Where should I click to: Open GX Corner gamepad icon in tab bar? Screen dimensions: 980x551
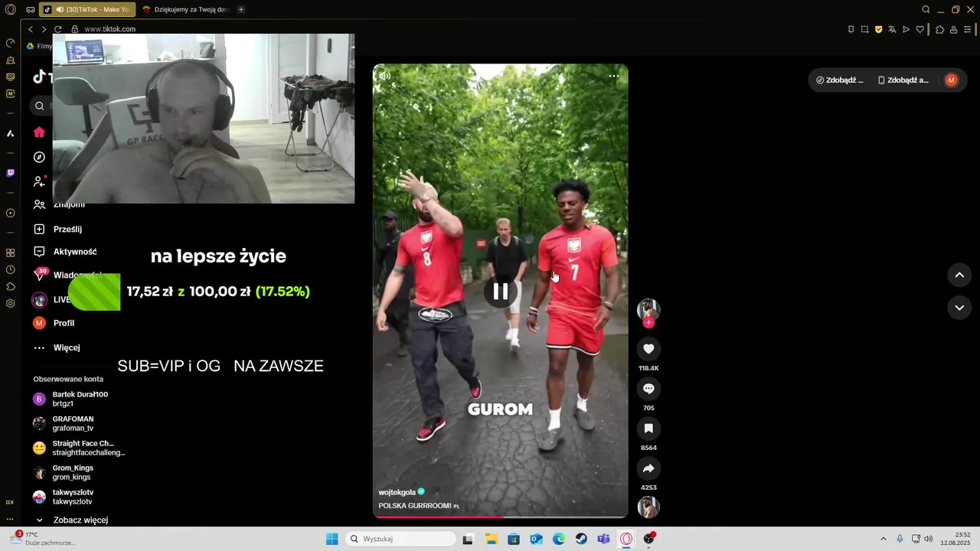pyautogui.click(x=31, y=10)
